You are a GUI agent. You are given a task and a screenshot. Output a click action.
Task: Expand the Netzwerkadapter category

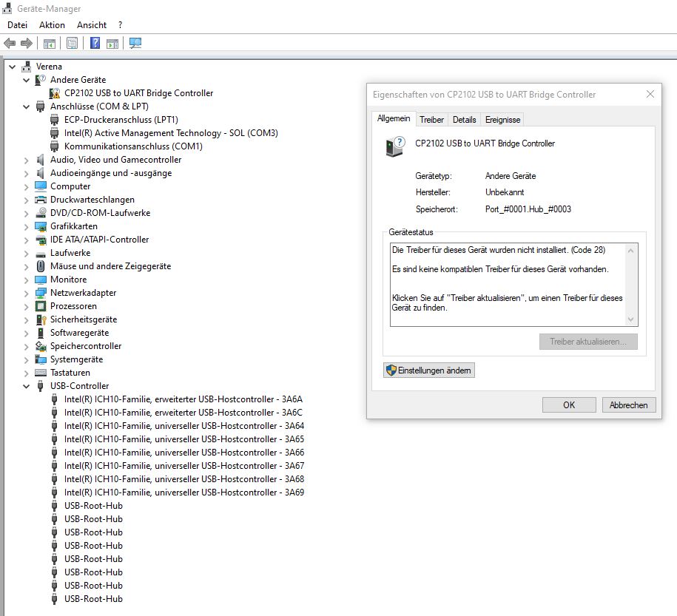coord(27,293)
